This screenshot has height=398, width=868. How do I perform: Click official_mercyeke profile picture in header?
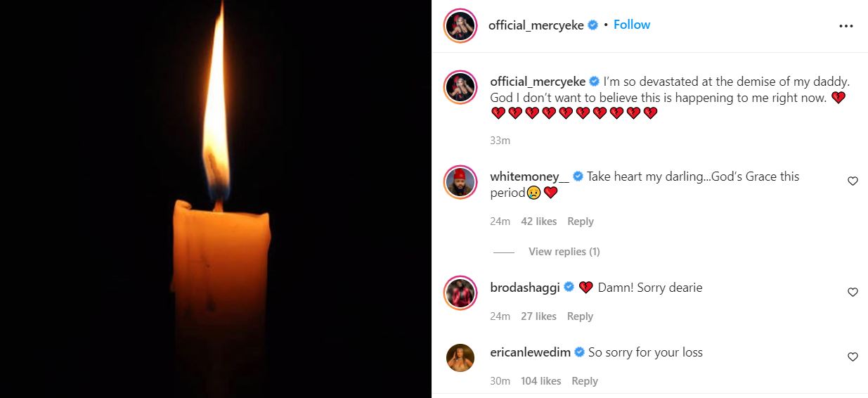tap(461, 26)
